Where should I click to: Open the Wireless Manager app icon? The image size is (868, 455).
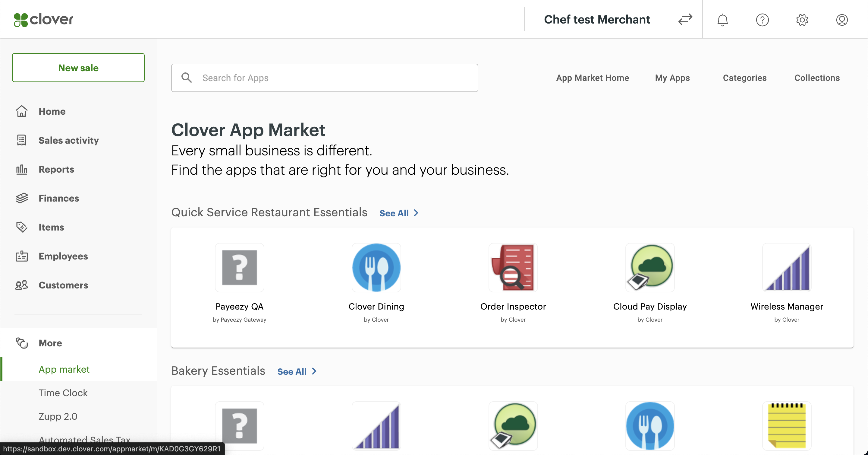click(786, 267)
